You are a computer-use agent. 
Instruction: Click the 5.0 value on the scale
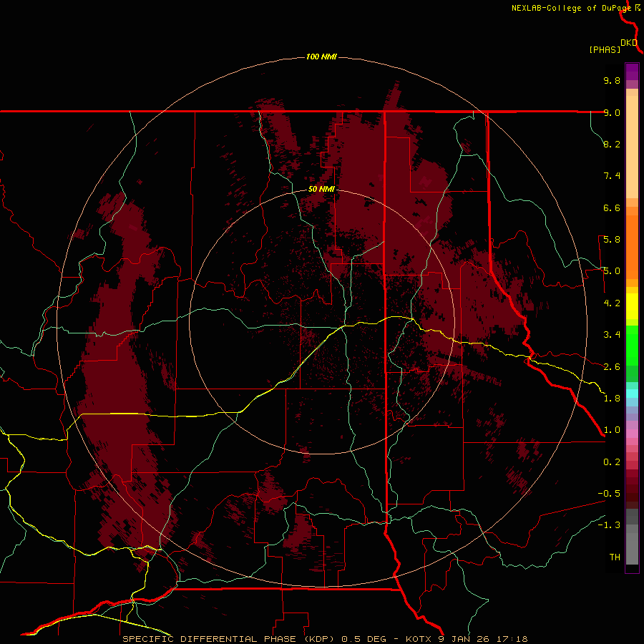click(612, 271)
